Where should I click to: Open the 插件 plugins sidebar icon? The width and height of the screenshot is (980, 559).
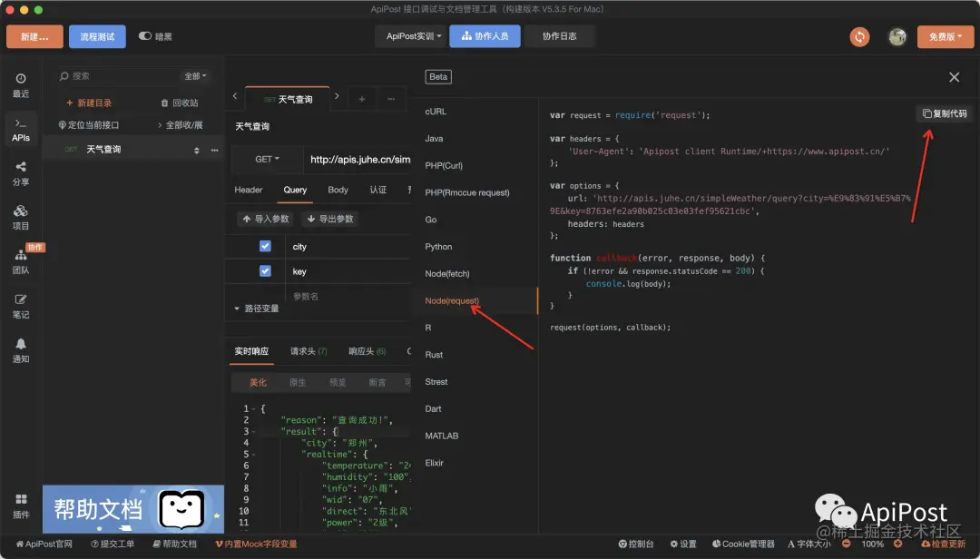tap(21, 506)
